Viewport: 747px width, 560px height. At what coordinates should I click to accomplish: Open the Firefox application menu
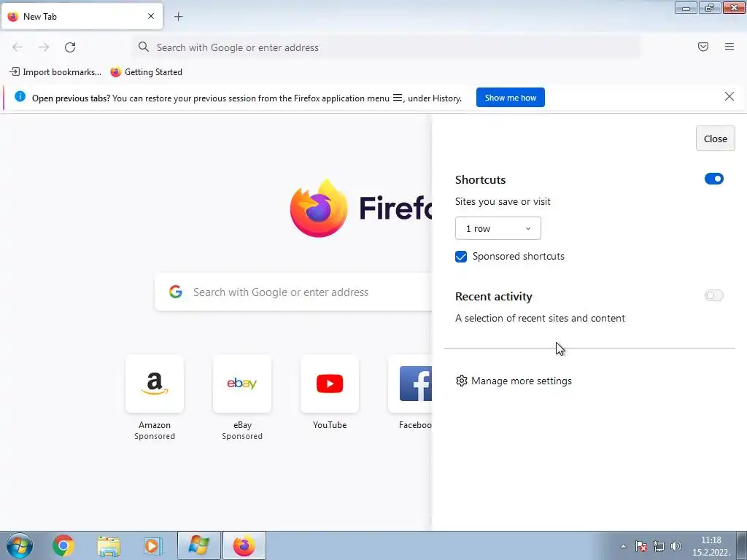(x=729, y=47)
